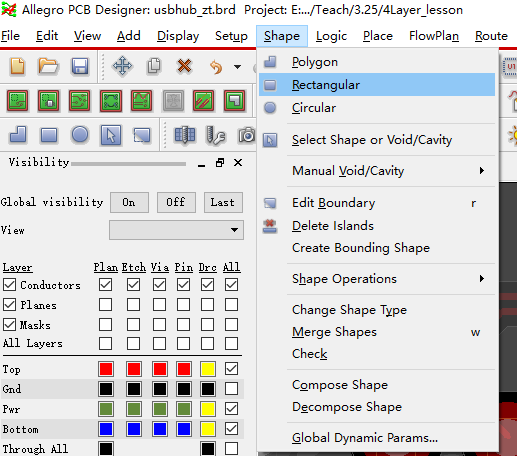This screenshot has height=456, width=517.
Task: Click the Undo arrow icon
Action: [x=216, y=67]
